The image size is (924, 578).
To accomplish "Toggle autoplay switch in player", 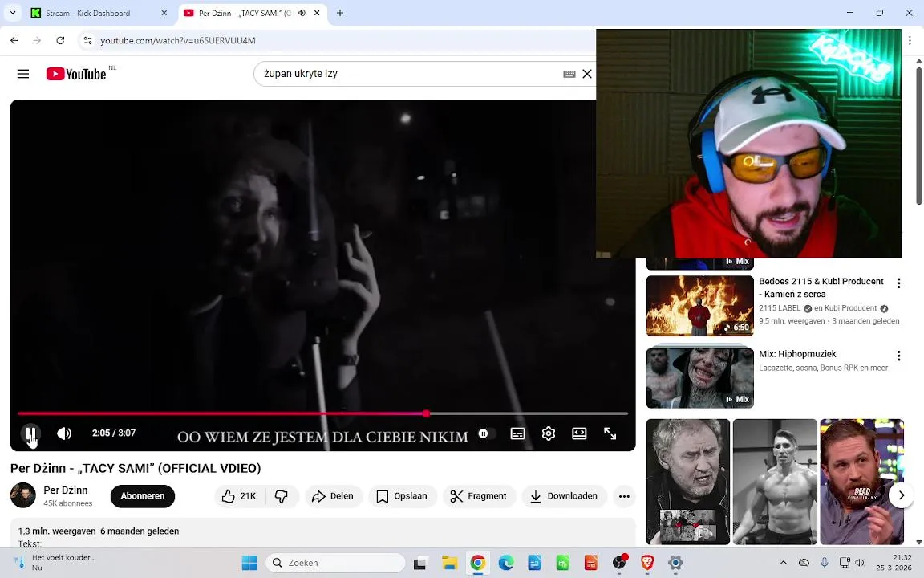I will click(486, 433).
